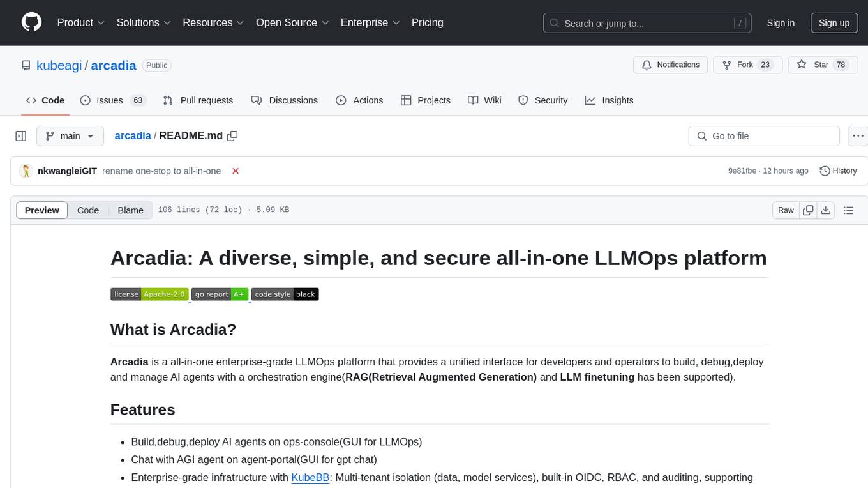Focus the Search or jump to field

tap(647, 23)
